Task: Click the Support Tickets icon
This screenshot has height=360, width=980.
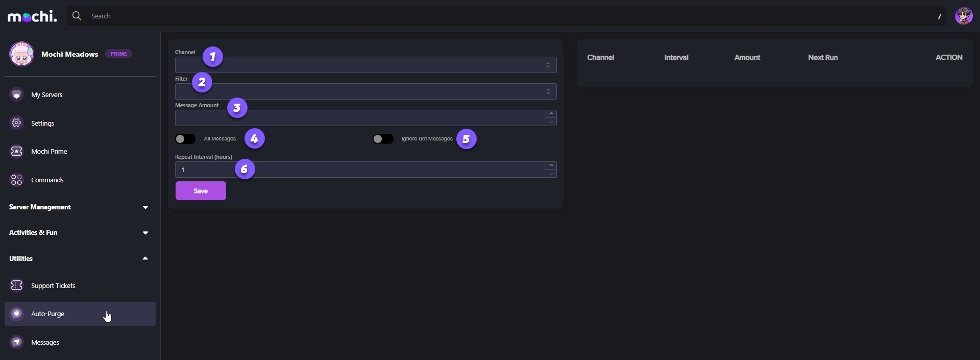Action: pyautogui.click(x=17, y=285)
